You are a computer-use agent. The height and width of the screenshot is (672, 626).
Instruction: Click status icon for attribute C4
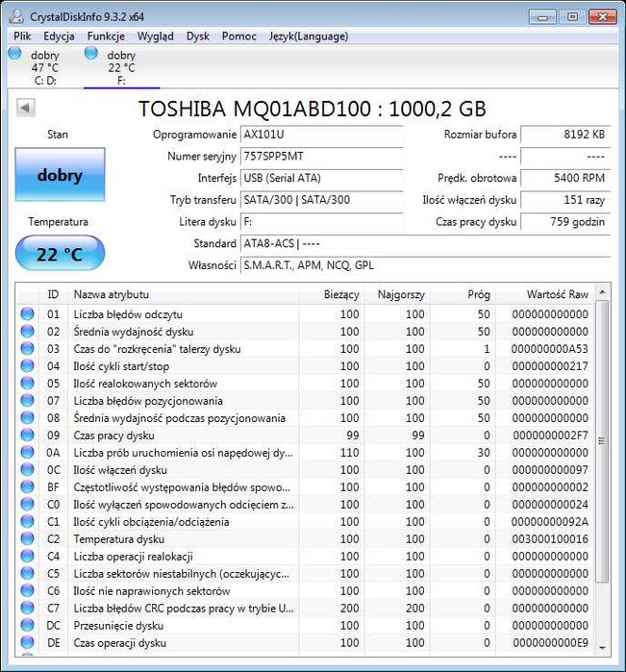coord(27,556)
